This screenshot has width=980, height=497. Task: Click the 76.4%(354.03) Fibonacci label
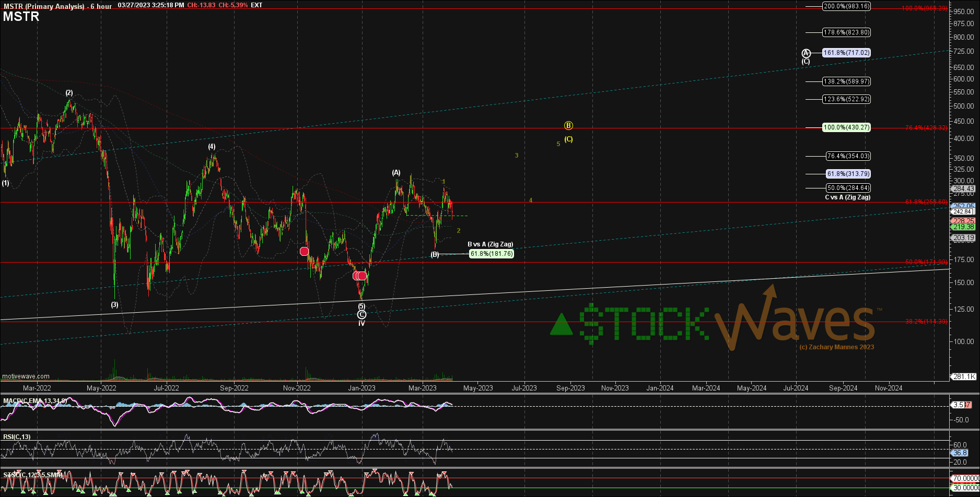[x=848, y=156]
